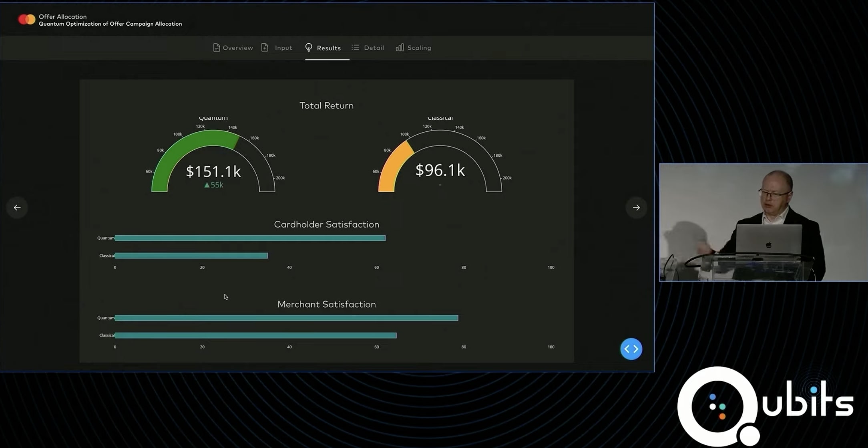Screen dimensions: 868x448
Task: Select the Detail tab label
Action: pos(374,48)
